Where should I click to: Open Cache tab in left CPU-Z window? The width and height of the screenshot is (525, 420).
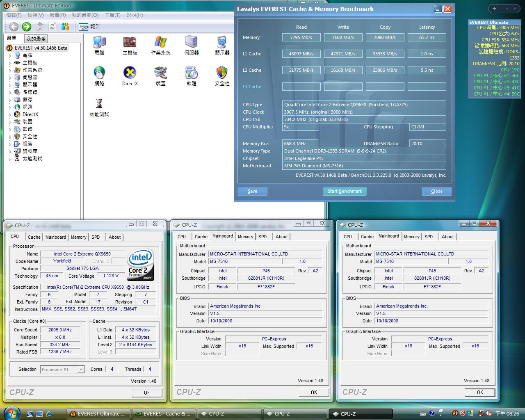34,237
